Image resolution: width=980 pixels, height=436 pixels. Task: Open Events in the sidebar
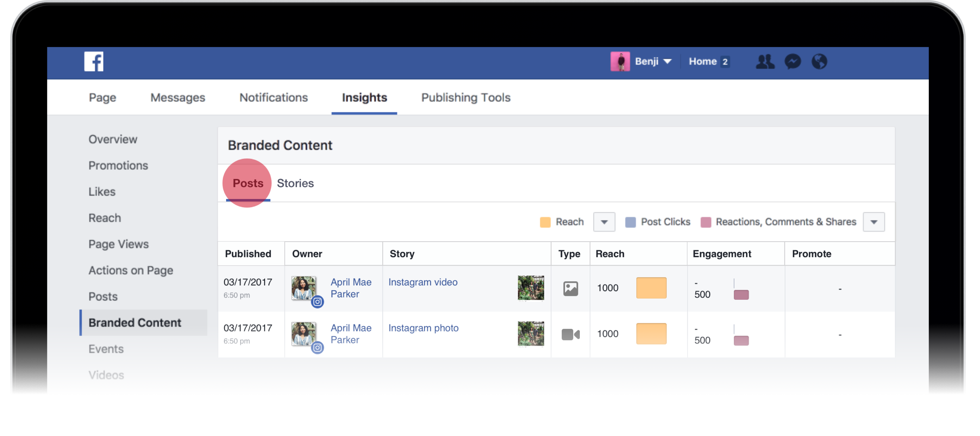point(106,349)
